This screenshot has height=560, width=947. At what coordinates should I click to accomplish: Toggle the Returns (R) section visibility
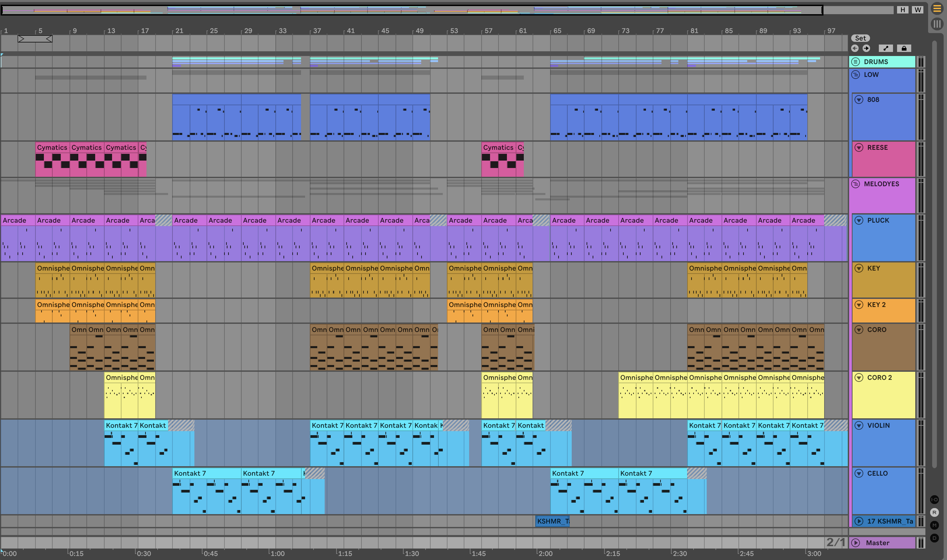(935, 512)
